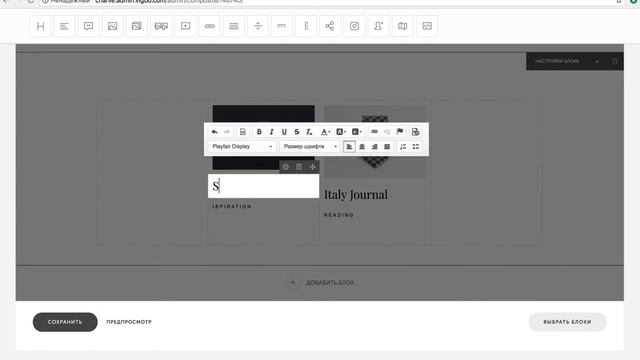Justify the text
640x360 pixels.
pos(387,147)
